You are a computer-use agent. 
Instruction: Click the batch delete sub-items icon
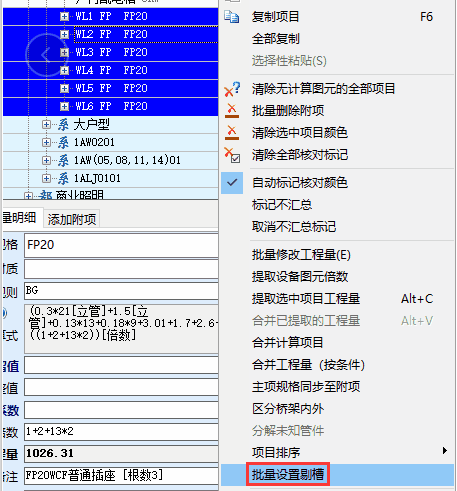pyautogui.click(x=232, y=111)
